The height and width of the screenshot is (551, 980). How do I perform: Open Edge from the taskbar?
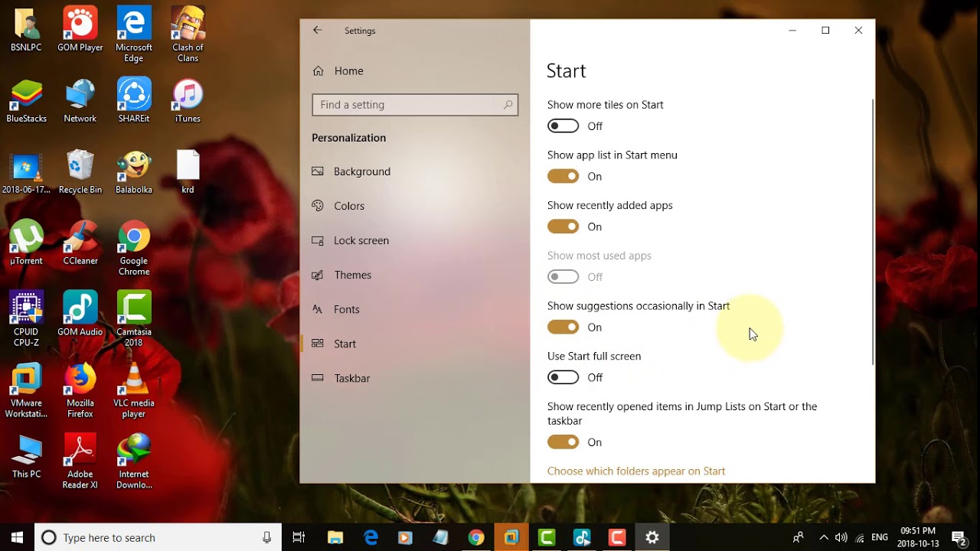pyautogui.click(x=371, y=538)
